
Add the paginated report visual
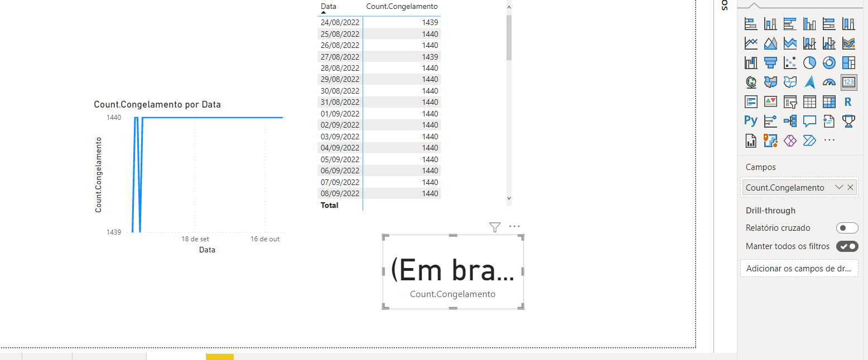[x=751, y=140]
